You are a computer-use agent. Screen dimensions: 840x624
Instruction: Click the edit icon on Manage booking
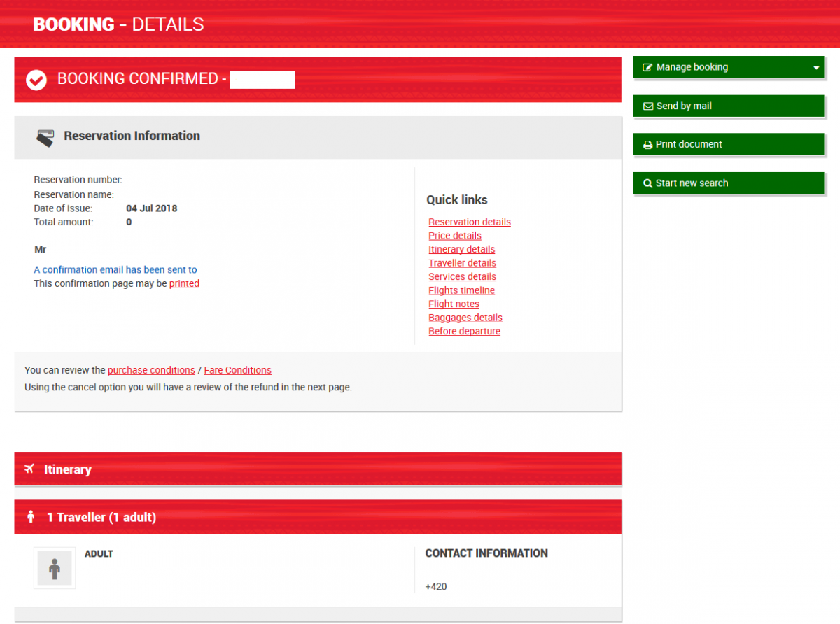[x=647, y=68]
